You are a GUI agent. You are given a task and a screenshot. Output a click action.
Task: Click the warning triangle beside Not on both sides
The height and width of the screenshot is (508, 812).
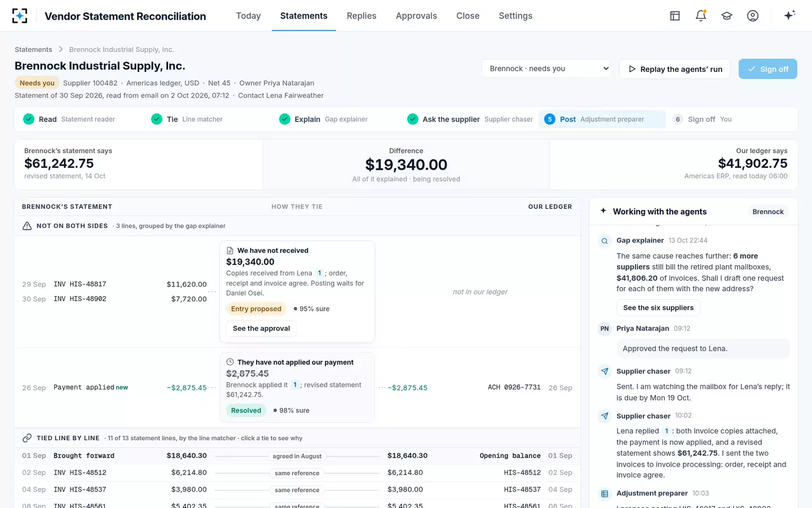coord(27,226)
